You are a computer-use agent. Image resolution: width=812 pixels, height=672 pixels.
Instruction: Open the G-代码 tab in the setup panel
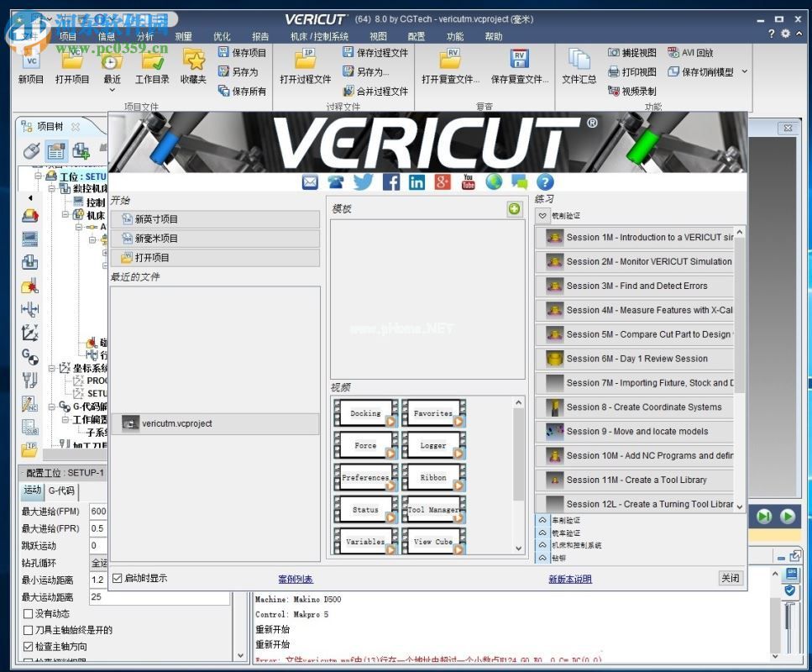61,491
